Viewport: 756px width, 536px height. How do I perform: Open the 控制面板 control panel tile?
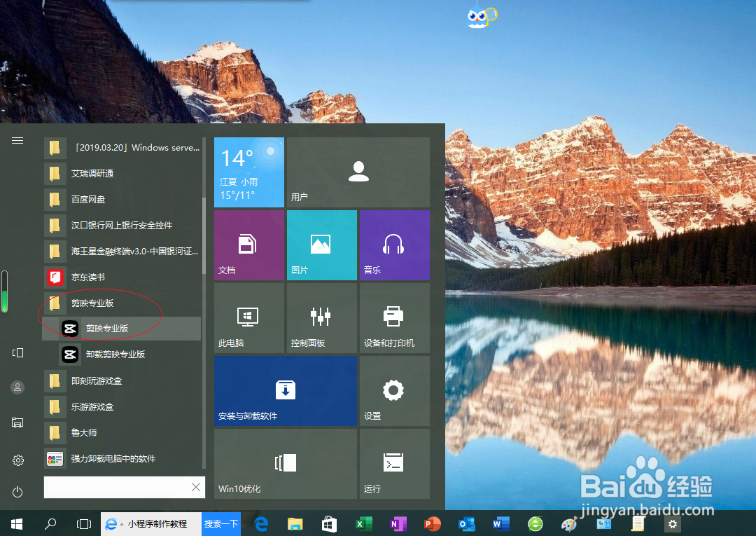click(x=321, y=318)
